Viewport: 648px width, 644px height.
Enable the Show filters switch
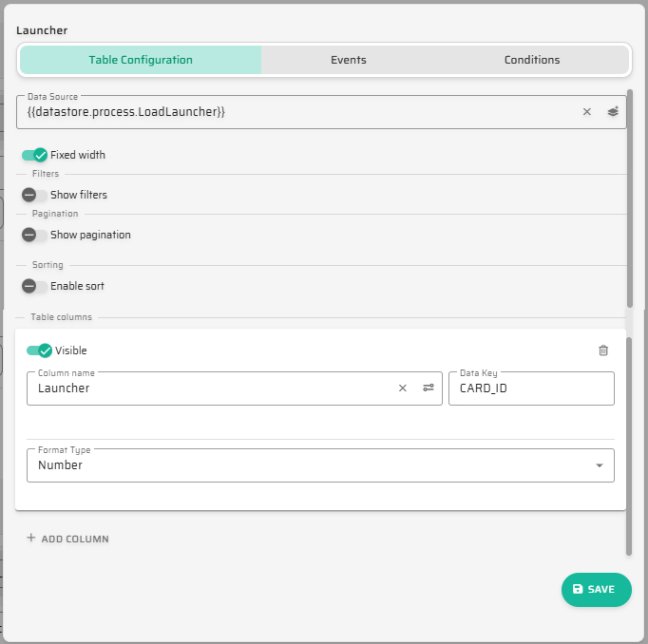(x=34, y=195)
